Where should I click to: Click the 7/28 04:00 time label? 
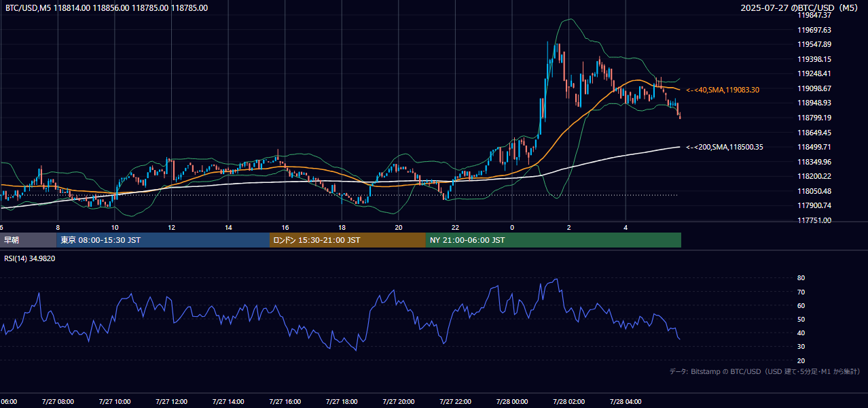pyautogui.click(x=626, y=402)
